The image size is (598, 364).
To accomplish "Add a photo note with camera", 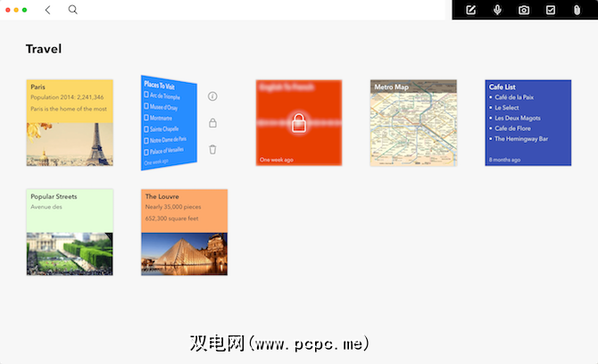I will coord(524,10).
